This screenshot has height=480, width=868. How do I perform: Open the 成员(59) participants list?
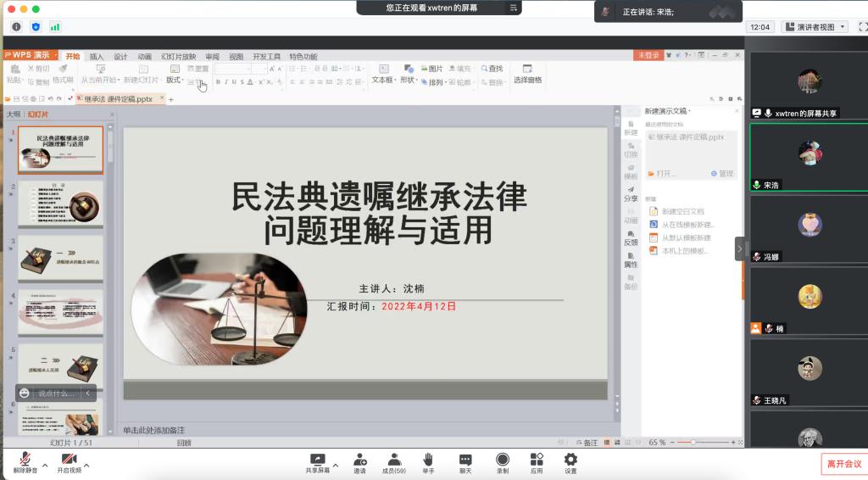(x=393, y=460)
